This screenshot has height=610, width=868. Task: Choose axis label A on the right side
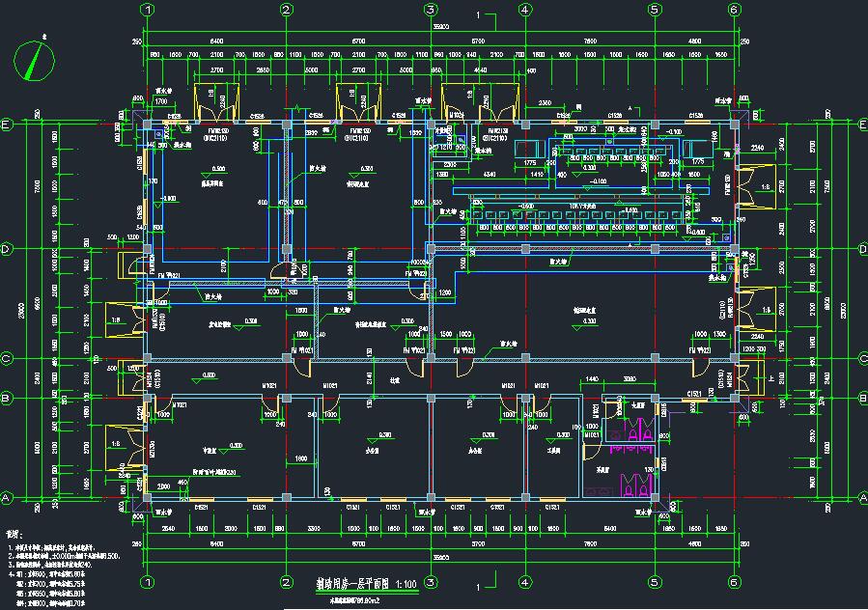pos(862,498)
